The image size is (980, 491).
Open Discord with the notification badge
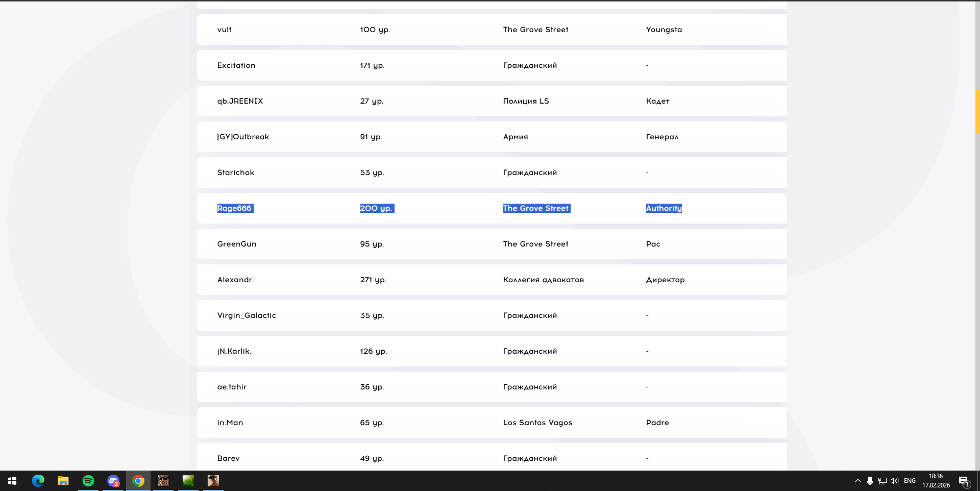click(113, 481)
